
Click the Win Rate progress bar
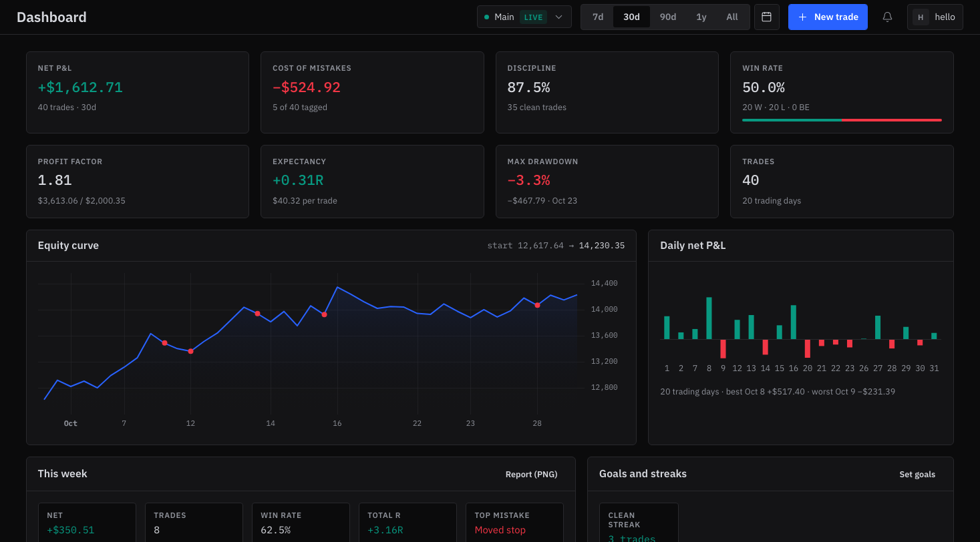842,120
